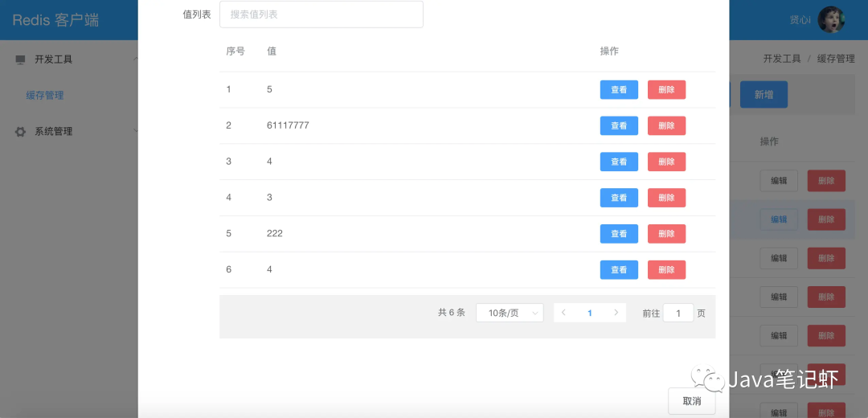Image resolution: width=868 pixels, height=418 pixels.
Task: Click 删除 for row with value 5
Action: (666, 90)
